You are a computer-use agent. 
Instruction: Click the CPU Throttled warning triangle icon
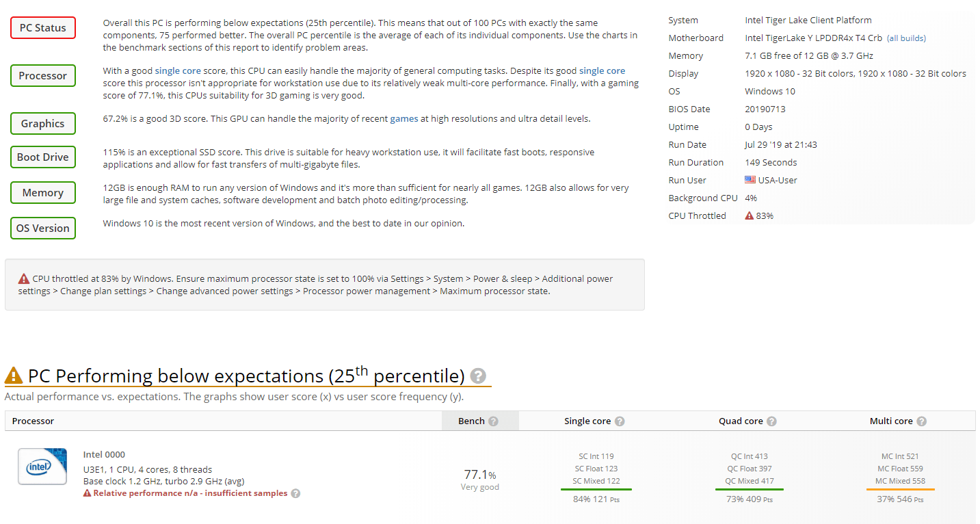[750, 216]
